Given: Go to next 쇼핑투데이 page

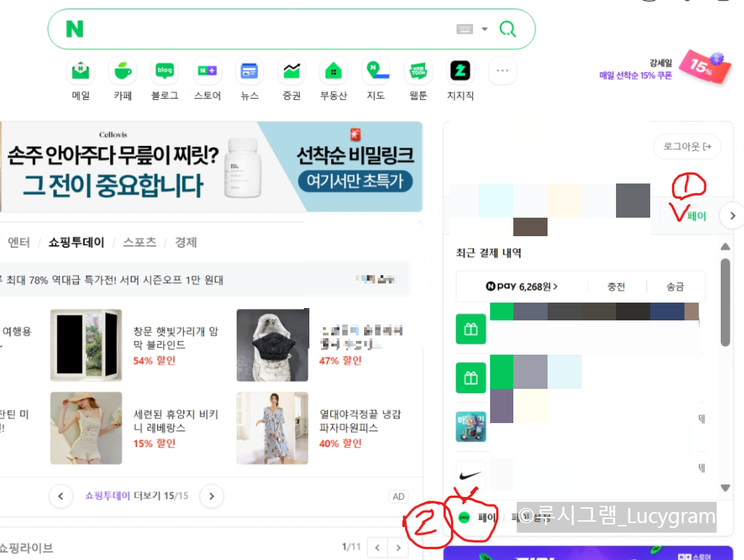Looking at the screenshot, I should click(211, 496).
